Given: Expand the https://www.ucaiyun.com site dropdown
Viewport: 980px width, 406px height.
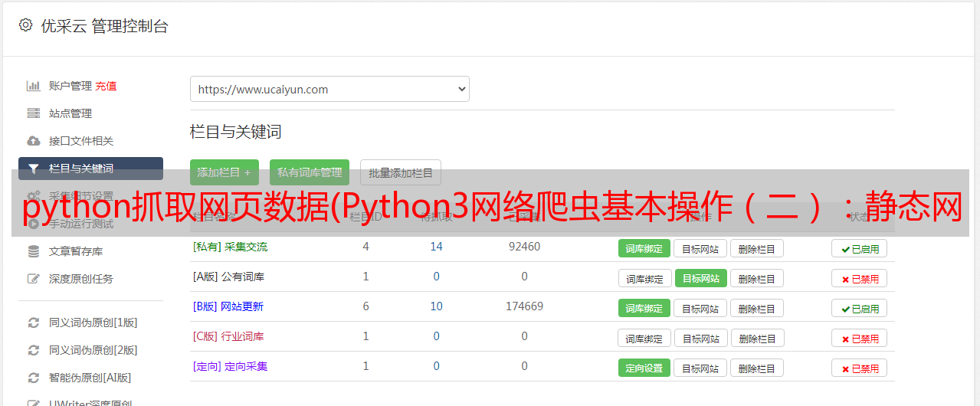Looking at the screenshot, I should coord(329,89).
